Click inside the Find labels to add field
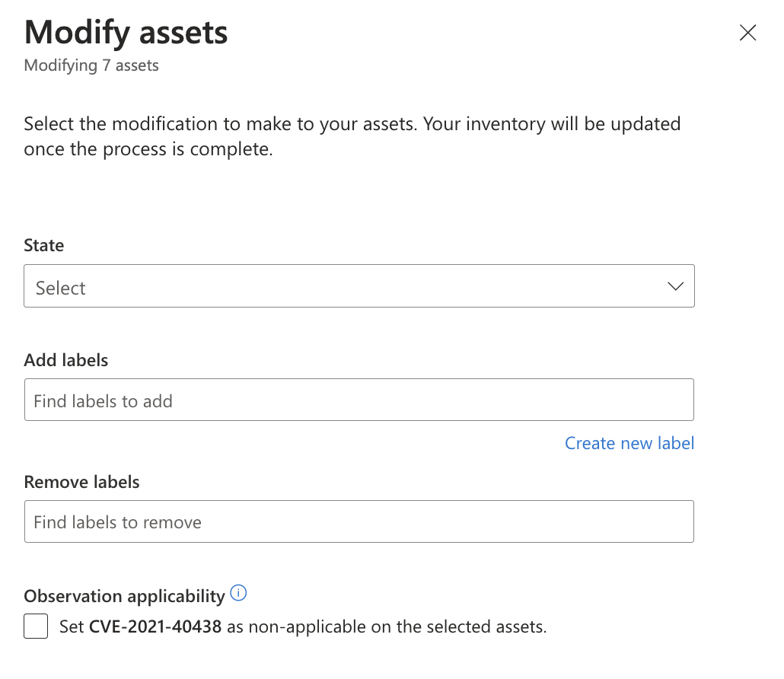Screen dimensions: 784x679 click(x=359, y=400)
